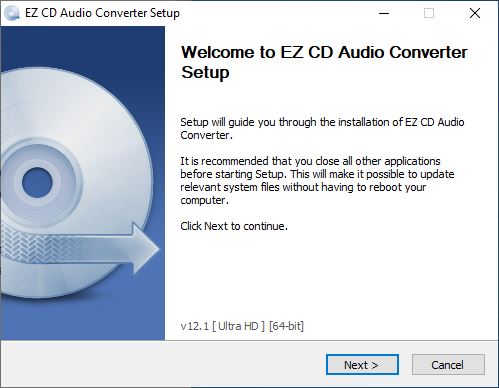This screenshot has height=388, width=499.
Task: Cancel the EZ CD Audio Converter setup
Action: pos(448,365)
